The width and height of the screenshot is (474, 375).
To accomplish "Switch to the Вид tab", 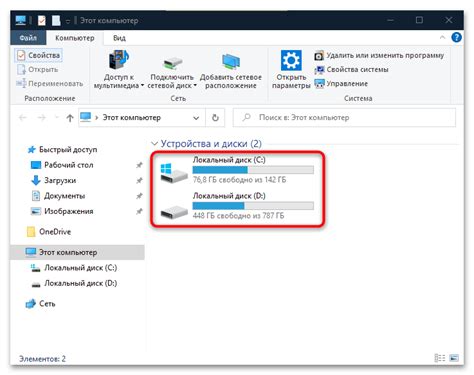I will pos(119,38).
